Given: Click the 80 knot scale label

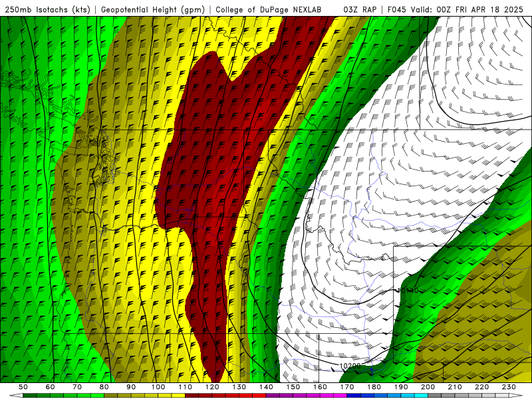Looking at the screenshot, I should 104,387.
